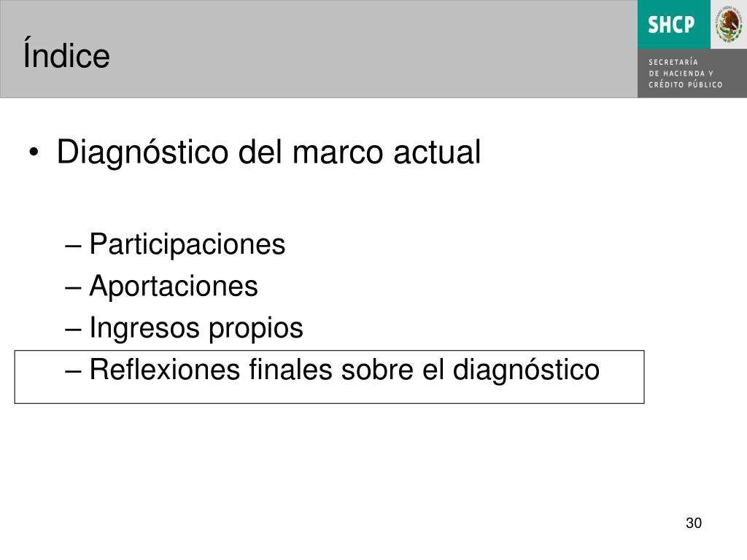Click the SHCP green logo
This screenshot has height=560, width=747.
click(673, 24)
